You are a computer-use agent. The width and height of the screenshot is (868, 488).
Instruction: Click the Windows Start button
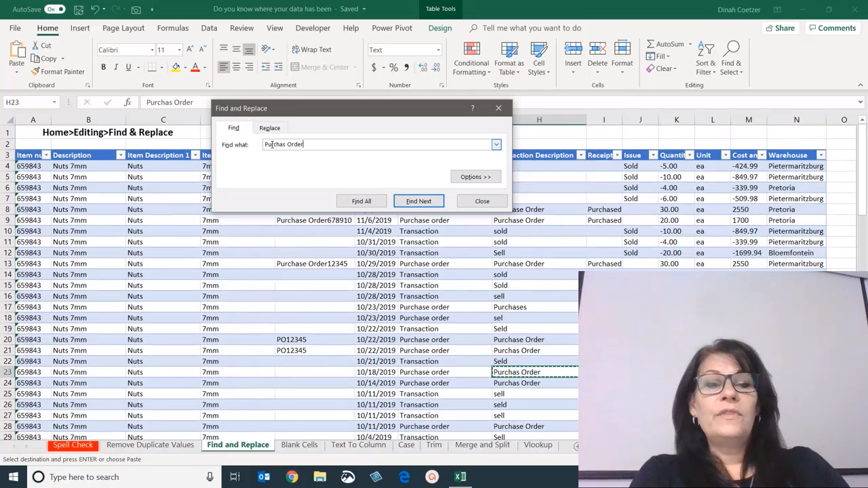point(13,477)
